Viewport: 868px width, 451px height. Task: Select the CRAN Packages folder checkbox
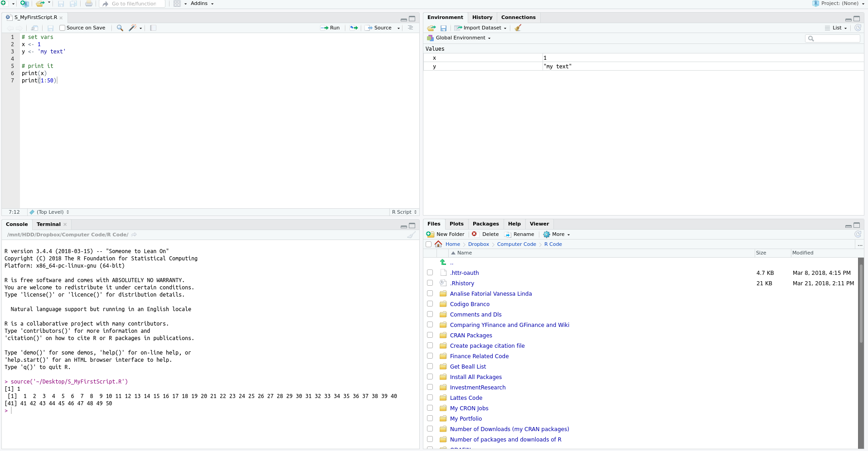pyautogui.click(x=430, y=335)
